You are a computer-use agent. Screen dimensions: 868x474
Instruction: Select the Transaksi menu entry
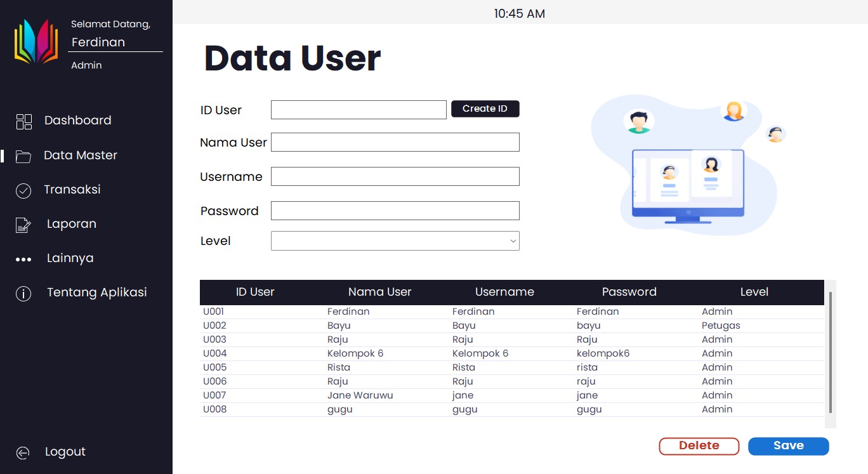click(72, 190)
